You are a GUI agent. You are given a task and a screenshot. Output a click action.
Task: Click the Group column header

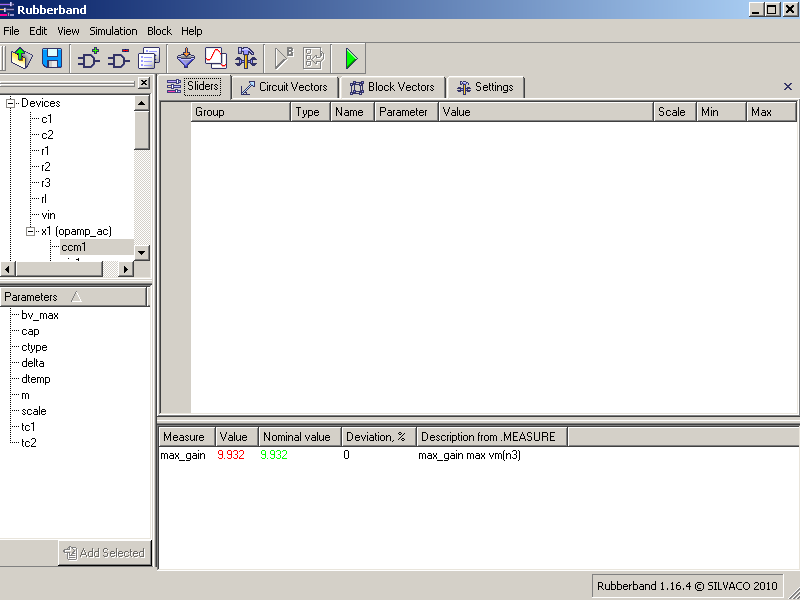pos(240,112)
